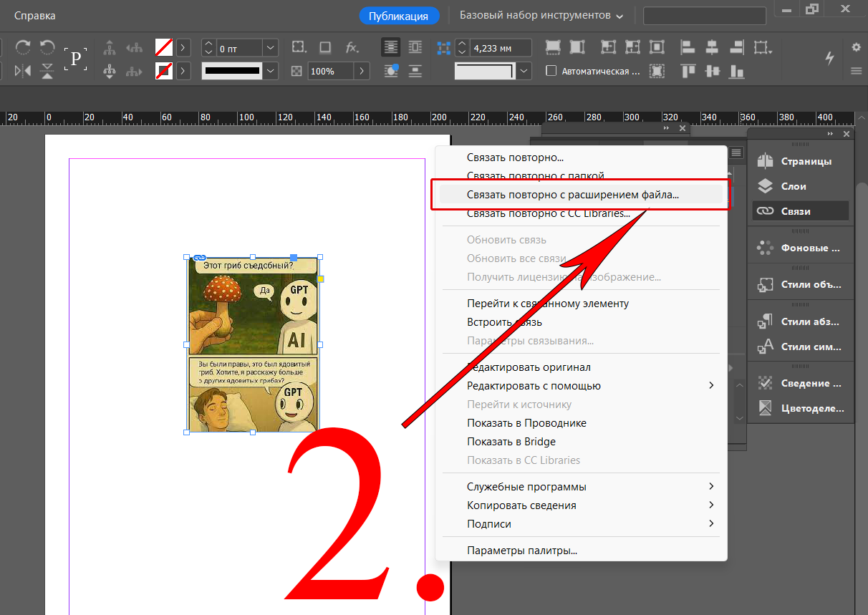Open the control bar hamburger menu

pyautogui.click(x=856, y=71)
